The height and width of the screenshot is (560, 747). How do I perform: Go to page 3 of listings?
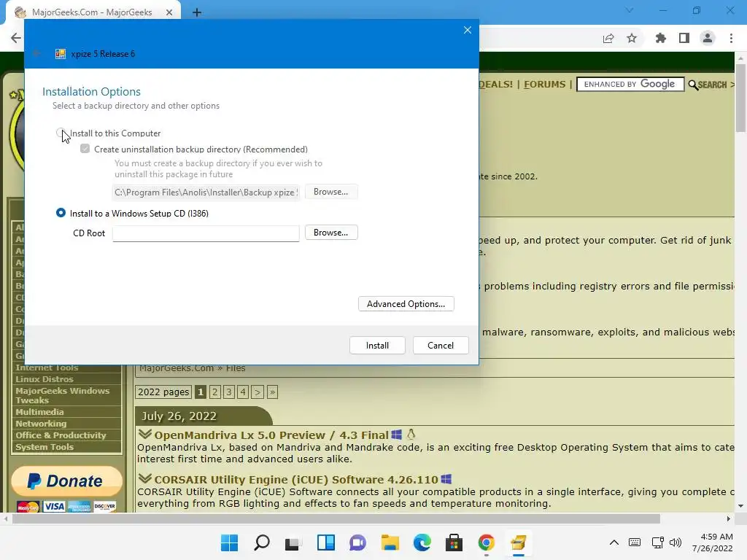click(x=228, y=392)
